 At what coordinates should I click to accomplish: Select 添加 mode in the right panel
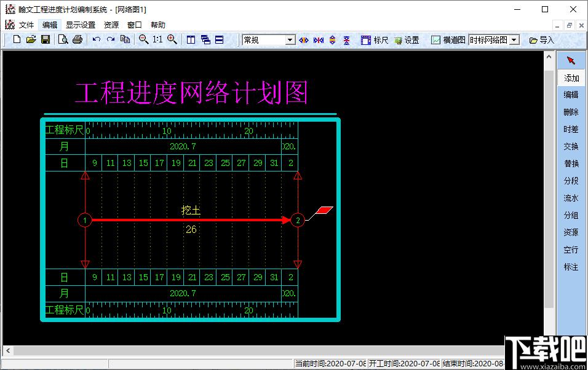coord(571,78)
